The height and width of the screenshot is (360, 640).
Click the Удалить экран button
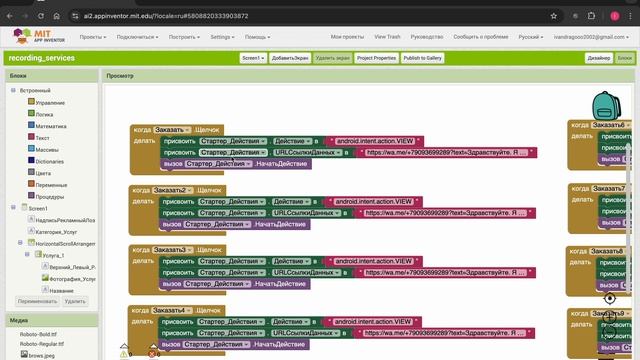333,58
